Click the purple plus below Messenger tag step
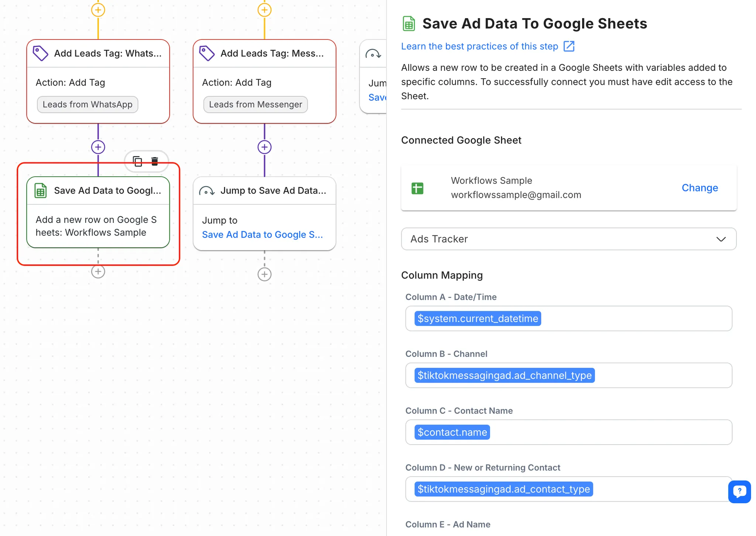 (264, 147)
